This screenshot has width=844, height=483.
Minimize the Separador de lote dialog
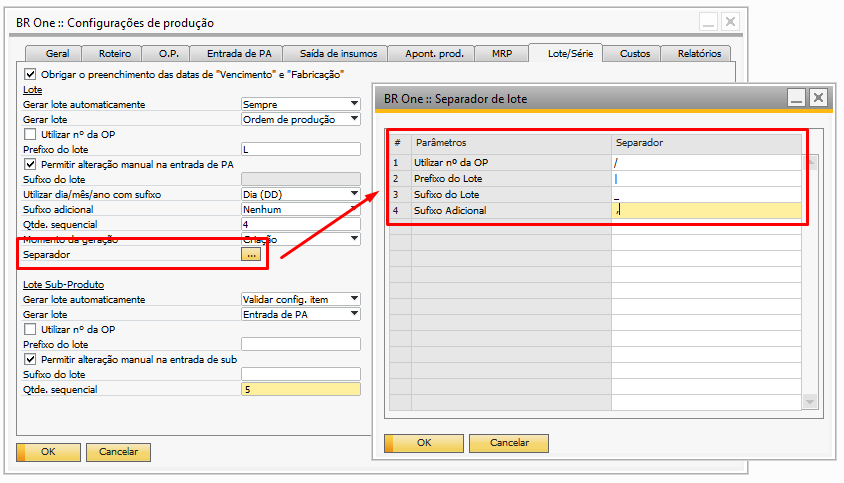pos(797,98)
